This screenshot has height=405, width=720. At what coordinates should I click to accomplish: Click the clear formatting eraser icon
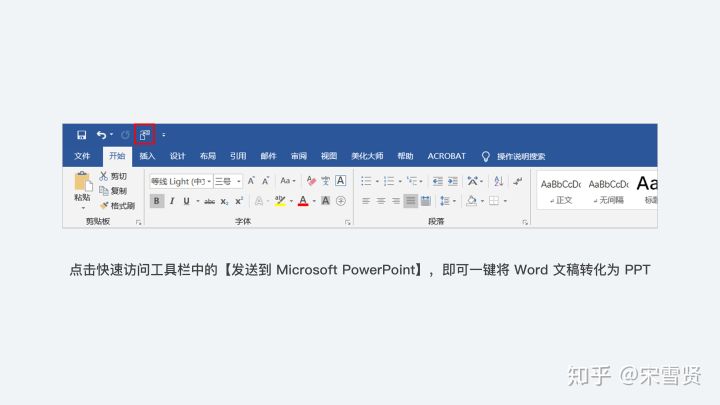click(311, 181)
